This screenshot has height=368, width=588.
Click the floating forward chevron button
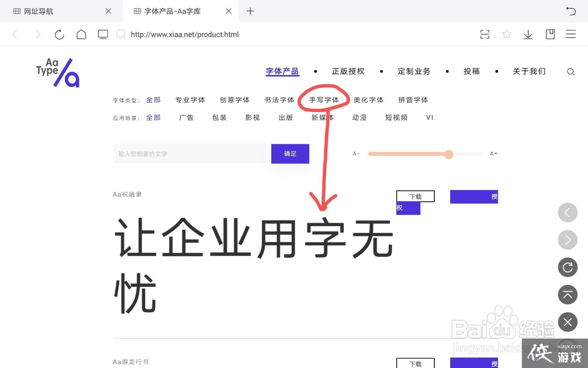[x=568, y=240]
